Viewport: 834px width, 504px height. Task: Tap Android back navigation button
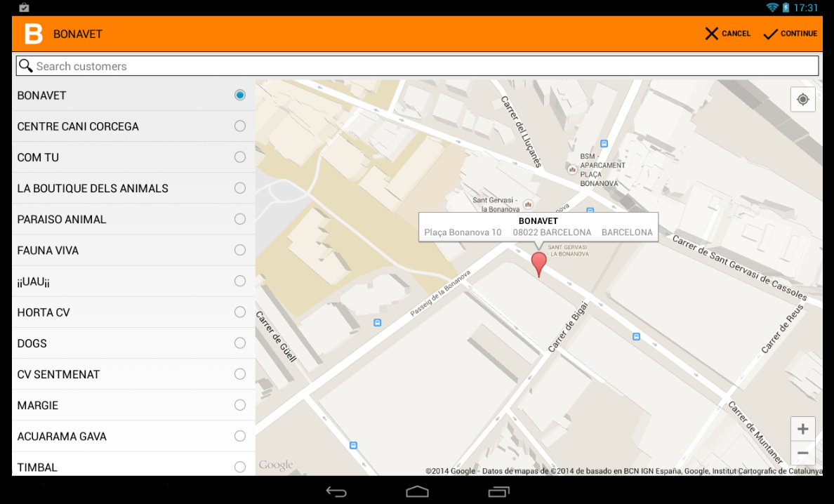336,492
